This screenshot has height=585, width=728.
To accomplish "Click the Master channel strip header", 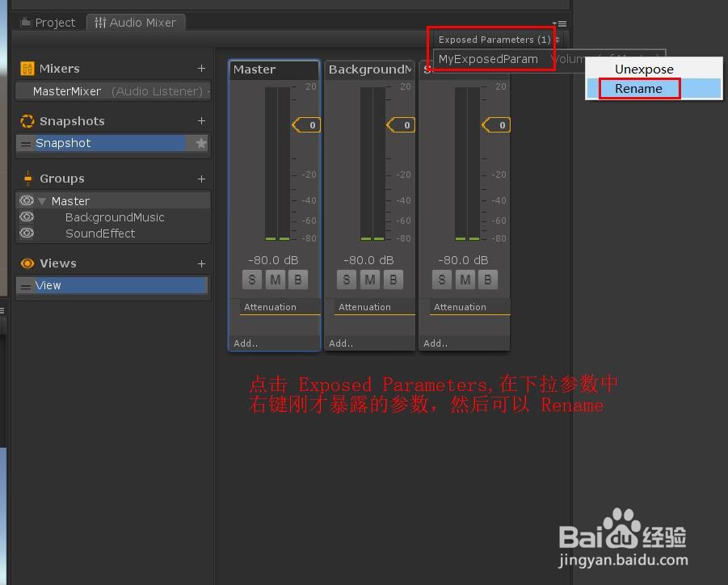I will point(275,69).
